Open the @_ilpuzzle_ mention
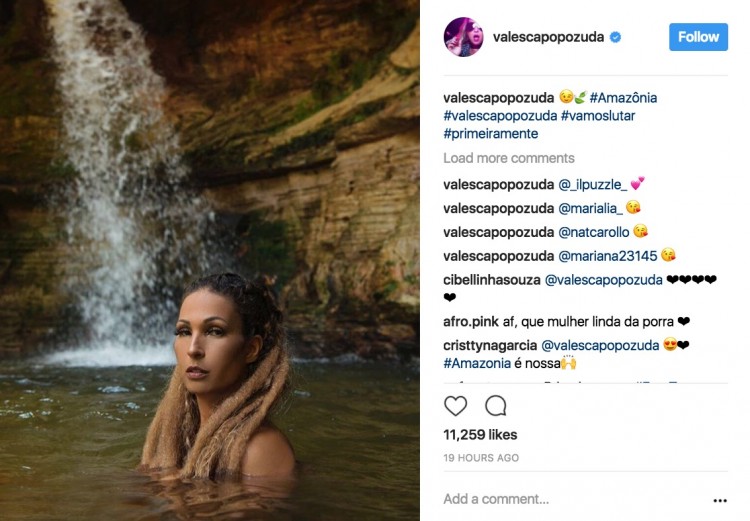This screenshot has height=521, width=750. click(x=591, y=184)
